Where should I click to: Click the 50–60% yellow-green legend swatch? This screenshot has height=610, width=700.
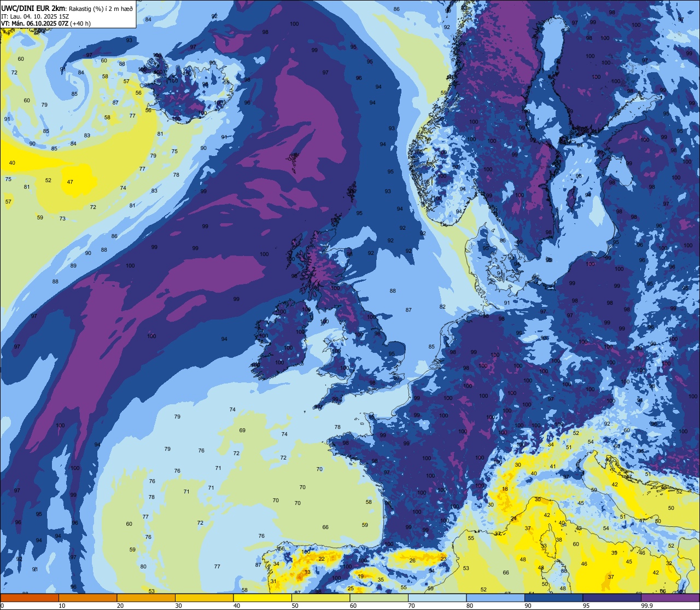(320, 597)
